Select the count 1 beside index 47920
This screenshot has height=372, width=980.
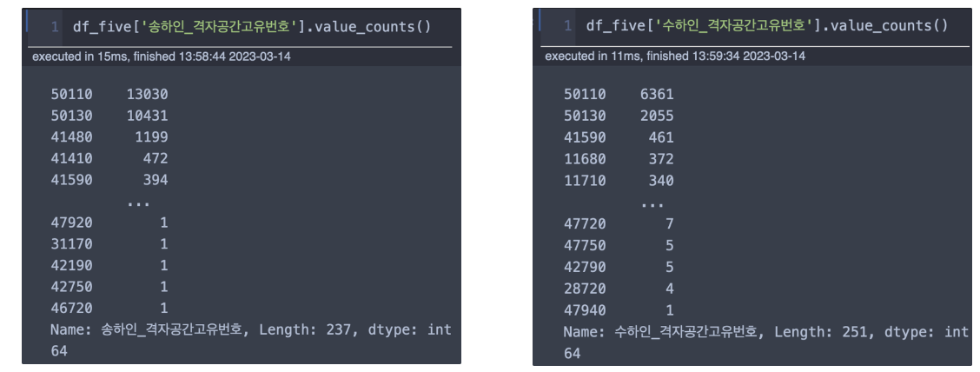[x=164, y=223]
